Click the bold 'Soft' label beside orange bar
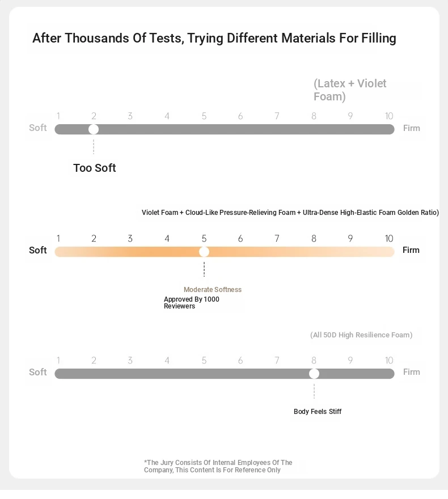The height and width of the screenshot is (499, 448). (x=38, y=250)
